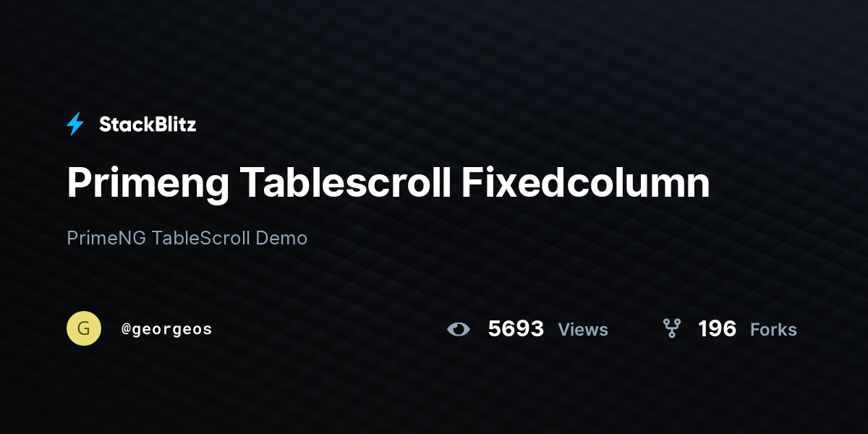Open the StackBlitz brand name text
Screen dimensions: 868x434
pyautogui.click(x=148, y=124)
